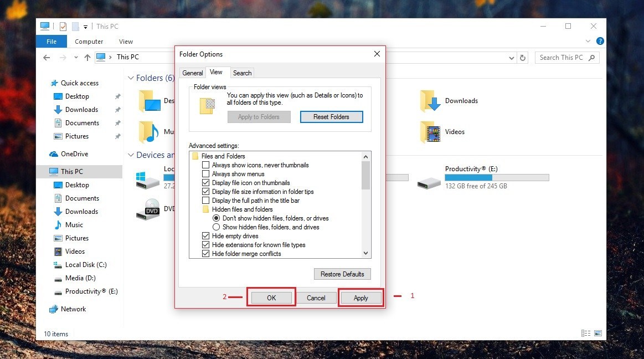Screen dimensions: 644x359
Task: Click the Up arrow to go up a level
Action: point(87,57)
